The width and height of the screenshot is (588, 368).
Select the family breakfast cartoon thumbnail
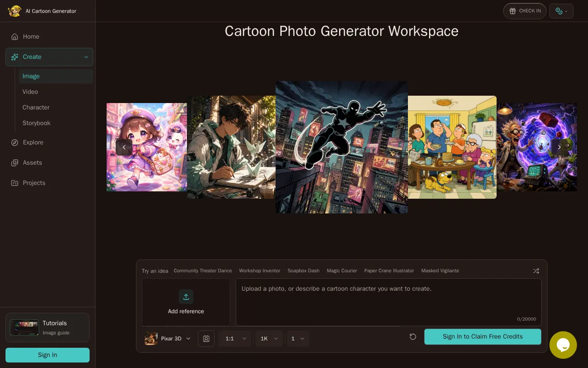pyautogui.click(x=452, y=147)
